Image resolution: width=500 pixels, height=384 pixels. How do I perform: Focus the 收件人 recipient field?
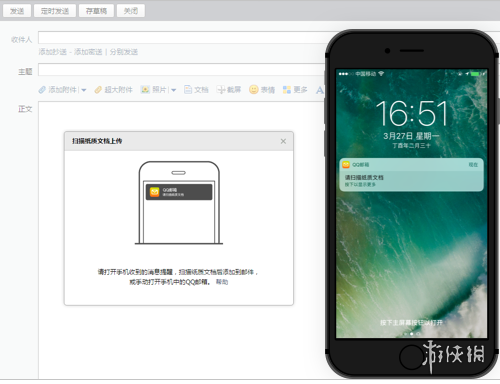click(183, 38)
